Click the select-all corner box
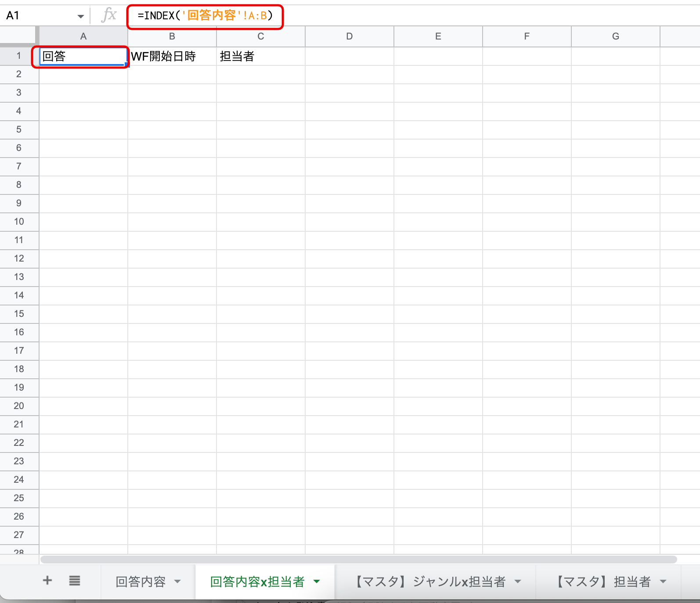700x603 pixels. 19,36
